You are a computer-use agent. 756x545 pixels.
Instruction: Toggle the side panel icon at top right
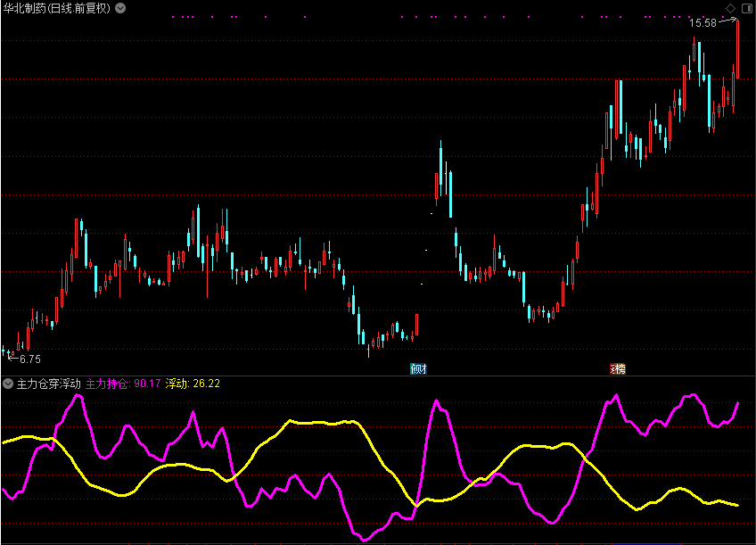click(746, 8)
